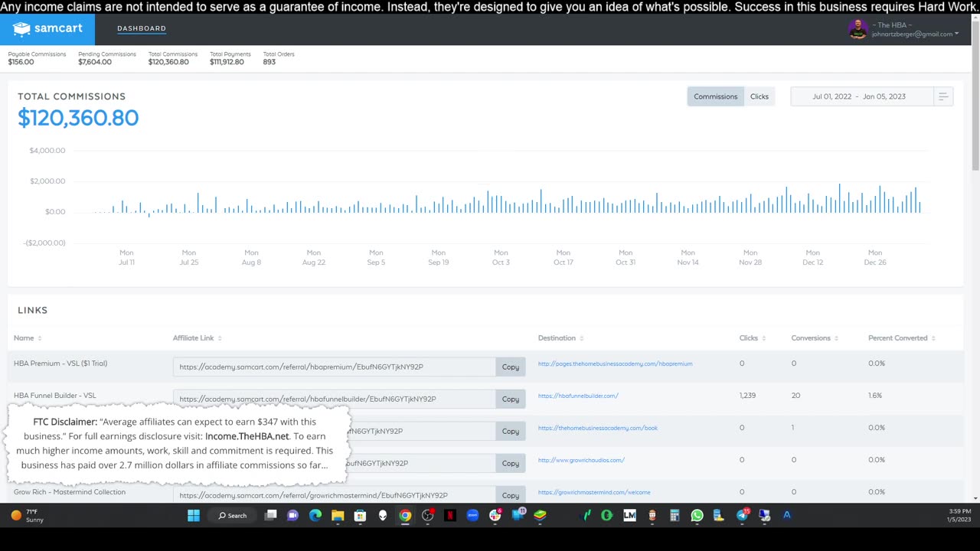Viewport: 980px width, 551px height.
Task: Open WhatsApp from the taskbar
Action: [x=697, y=515]
